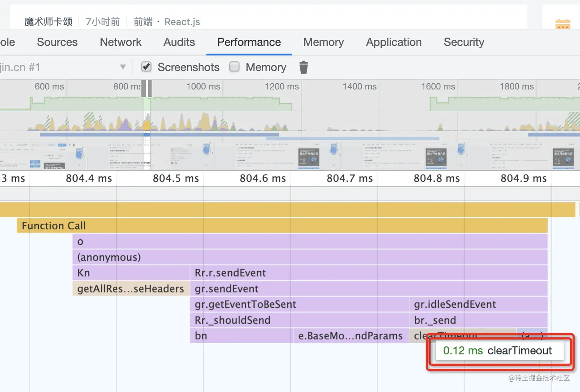The height and width of the screenshot is (392, 580).
Task: Toggle the Memory checkbox
Action: coord(234,67)
